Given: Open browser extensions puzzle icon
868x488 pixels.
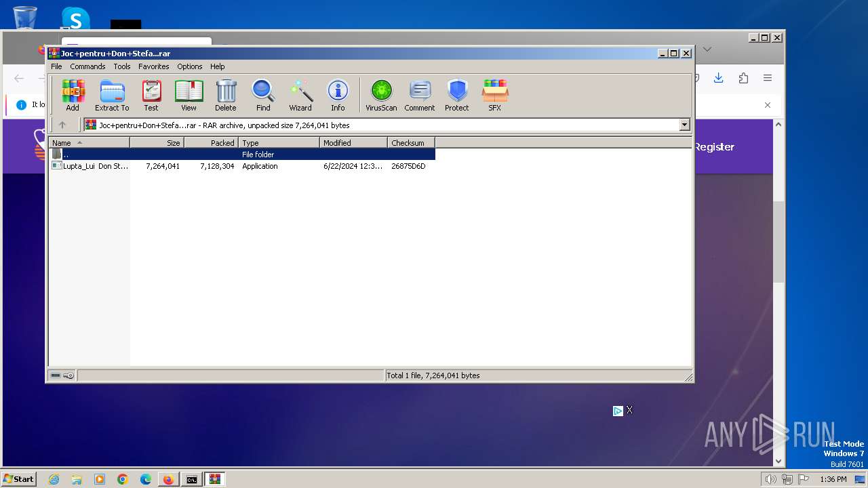Looking at the screenshot, I should pyautogui.click(x=743, y=78).
